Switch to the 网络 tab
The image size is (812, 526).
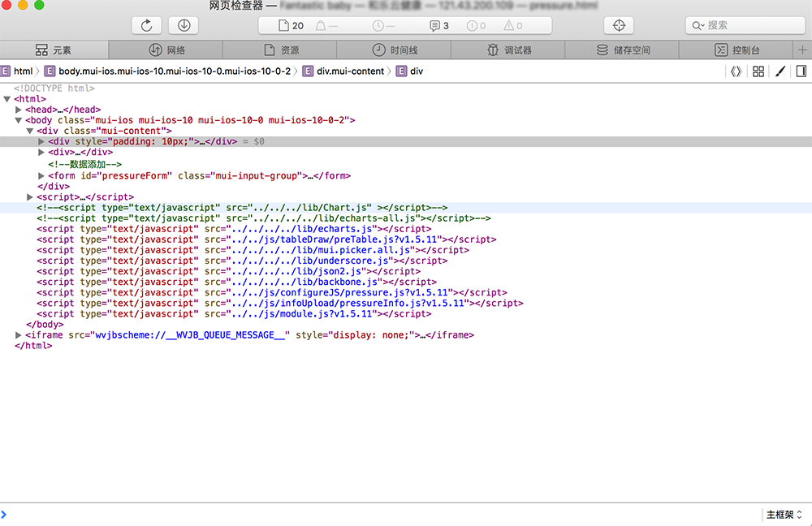[x=166, y=50]
